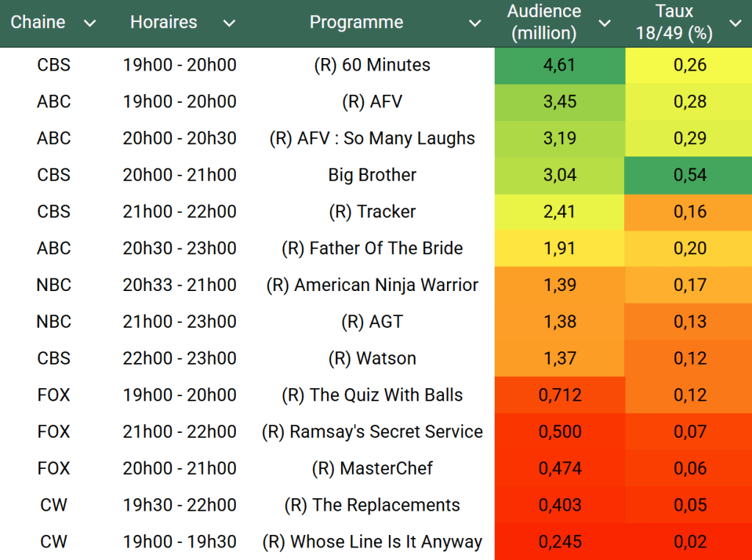Image resolution: width=752 pixels, height=560 pixels.
Task: Click the 19h30 - 22h00 time cell
Action: (179, 505)
